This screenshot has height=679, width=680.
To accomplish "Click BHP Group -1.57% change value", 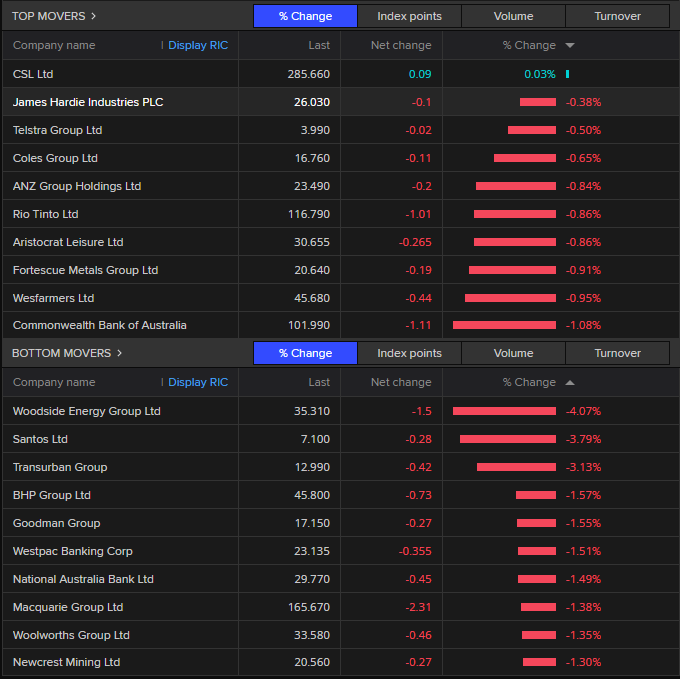I will (583, 495).
